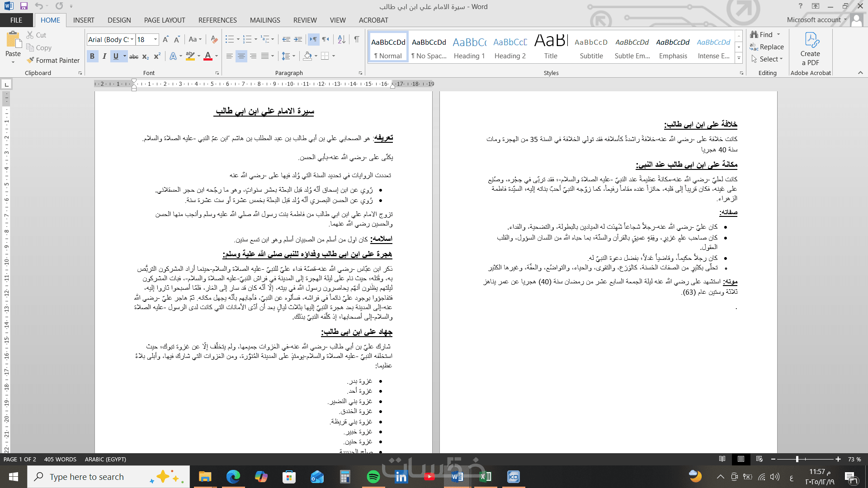Show paragraph marks with the pilcrow icon
This screenshot has height=488, width=868.
pyautogui.click(x=357, y=39)
